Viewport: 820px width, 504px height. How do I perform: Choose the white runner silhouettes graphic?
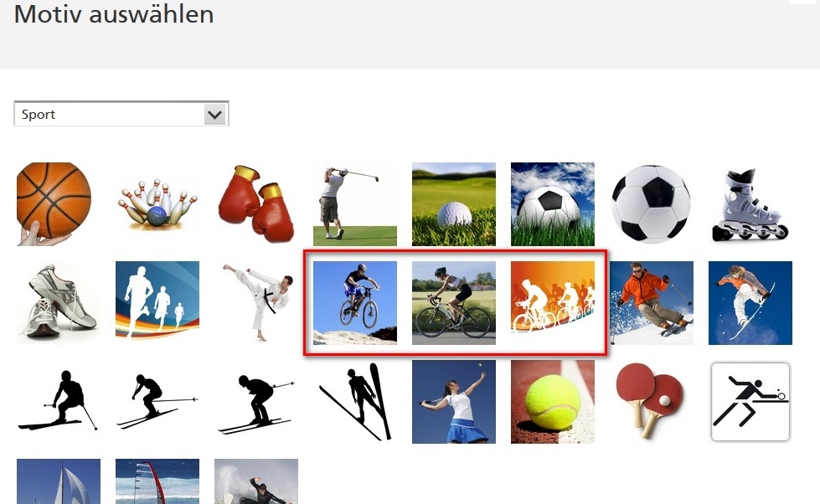coord(157,301)
